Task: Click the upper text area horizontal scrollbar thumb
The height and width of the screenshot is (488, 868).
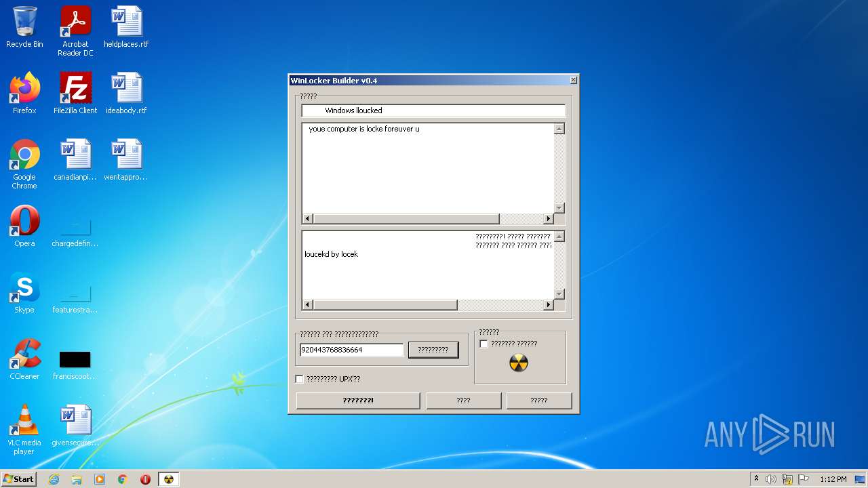Action: (x=406, y=218)
